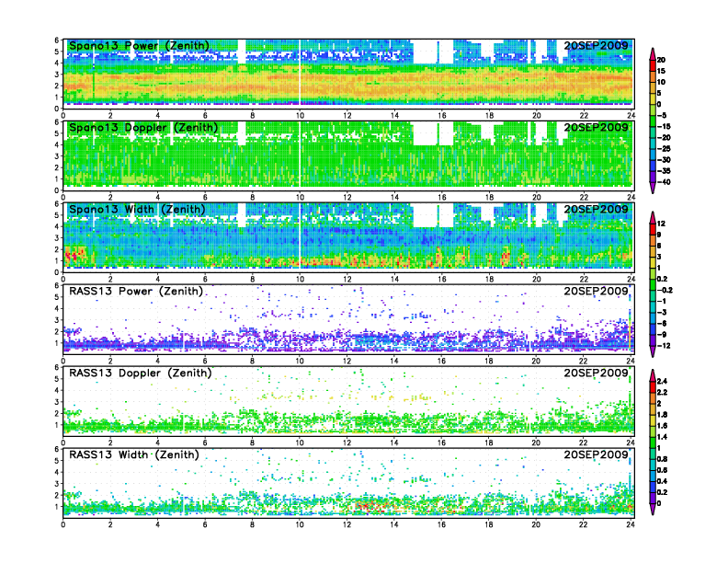
Task: Click the 1.8 label on the bottom colorbar
Action: tap(662, 414)
